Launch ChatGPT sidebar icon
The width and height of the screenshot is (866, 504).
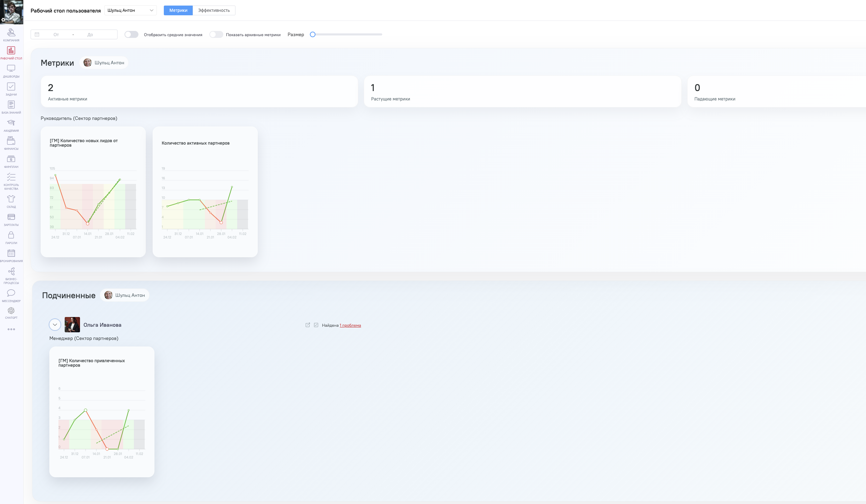(x=11, y=312)
